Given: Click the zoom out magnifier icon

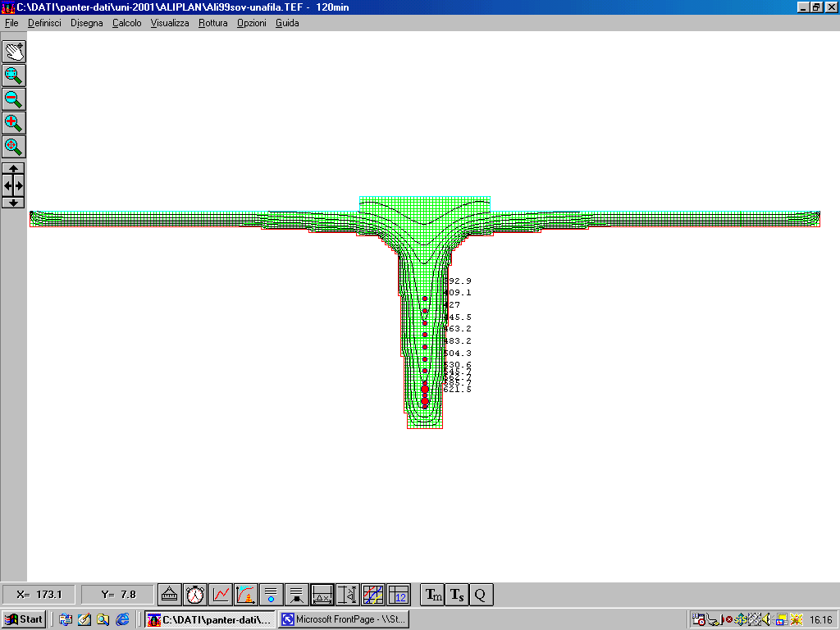Looking at the screenshot, I should click(14, 99).
